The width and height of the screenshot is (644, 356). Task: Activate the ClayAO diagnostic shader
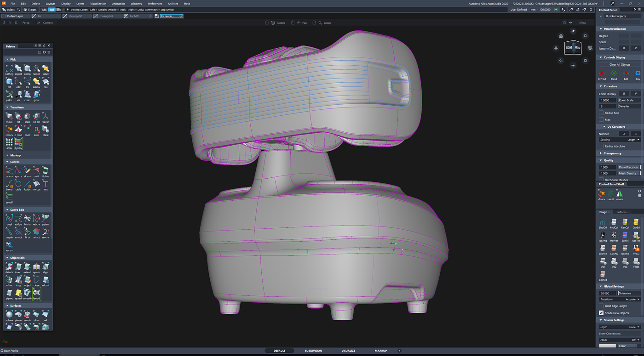[x=614, y=249]
